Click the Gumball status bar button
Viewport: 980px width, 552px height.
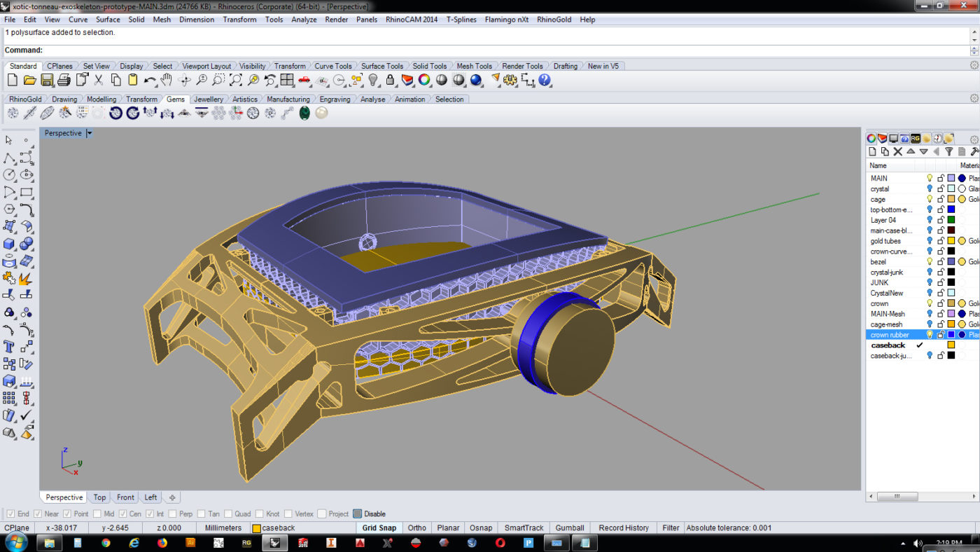(569, 528)
